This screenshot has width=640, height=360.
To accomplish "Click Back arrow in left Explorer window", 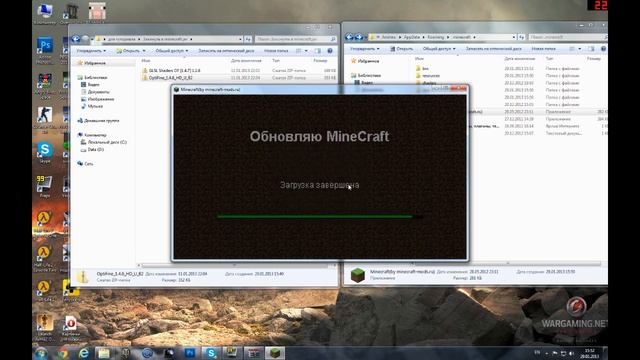I will click(76, 39).
